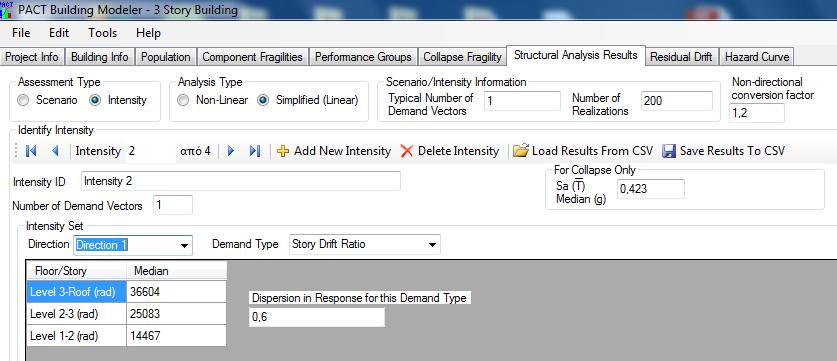The height and width of the screenshot is (361, 837).
Task: Click the current intensity position number box
Action: (151, 151)
